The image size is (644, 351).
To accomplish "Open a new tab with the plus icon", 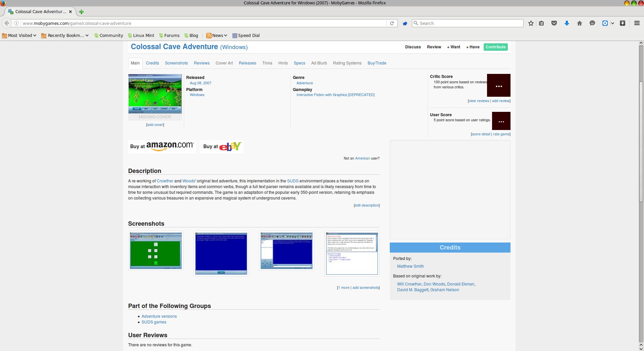I will (x=81, y=12).
